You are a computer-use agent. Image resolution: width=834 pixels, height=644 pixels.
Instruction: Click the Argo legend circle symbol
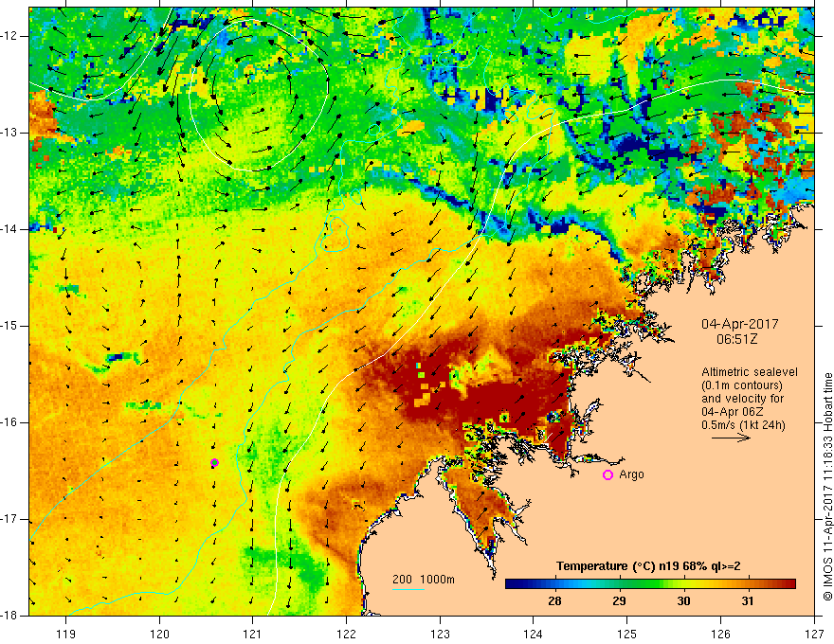tap(607, 475)
